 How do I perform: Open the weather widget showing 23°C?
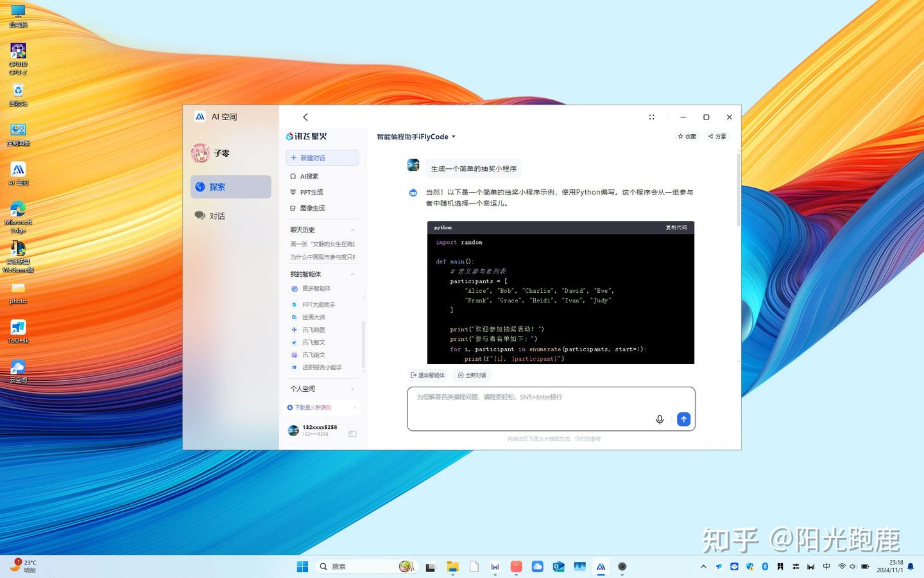(23, 566)
